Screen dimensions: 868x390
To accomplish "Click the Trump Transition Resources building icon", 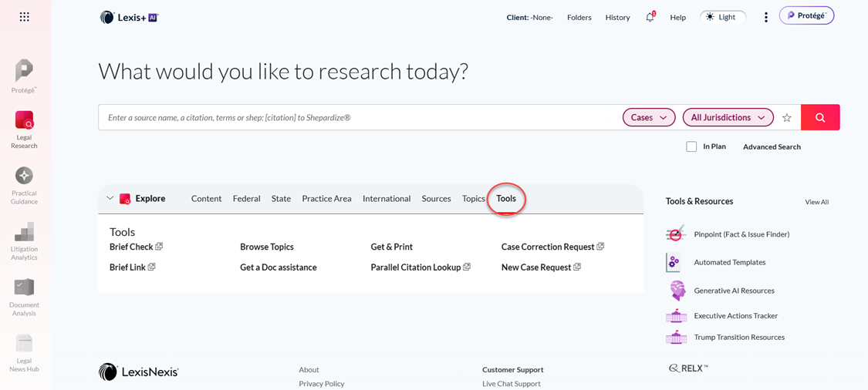I will 676,337.
